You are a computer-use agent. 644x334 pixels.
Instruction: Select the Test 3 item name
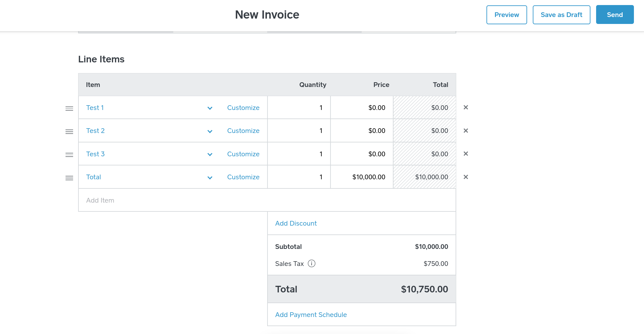click(95, 154)
